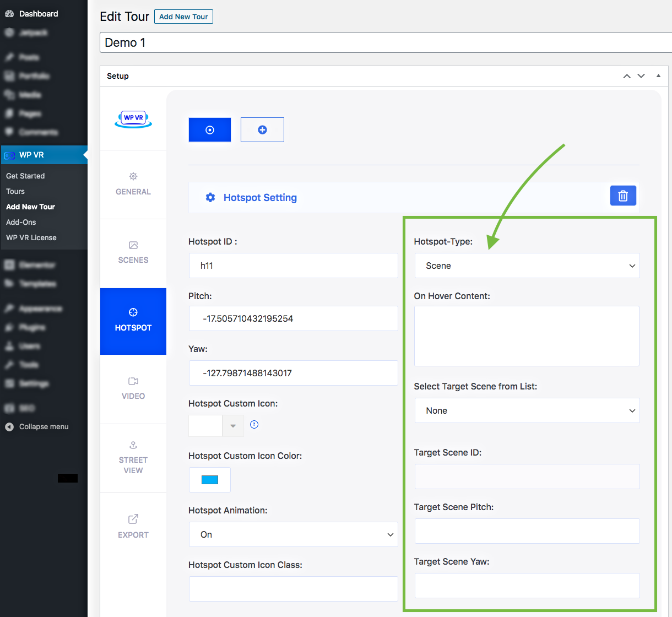Open the STREET VIEW tab
The width and height of the screenshot is (672, 617).
pyautogui.click(x=133, y=458)
